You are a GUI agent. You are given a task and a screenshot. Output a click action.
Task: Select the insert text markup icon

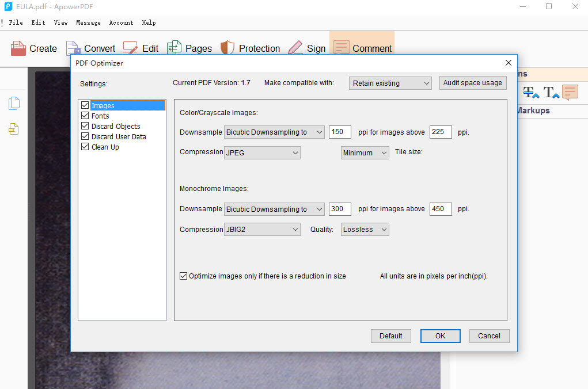[x=551, y=92]
